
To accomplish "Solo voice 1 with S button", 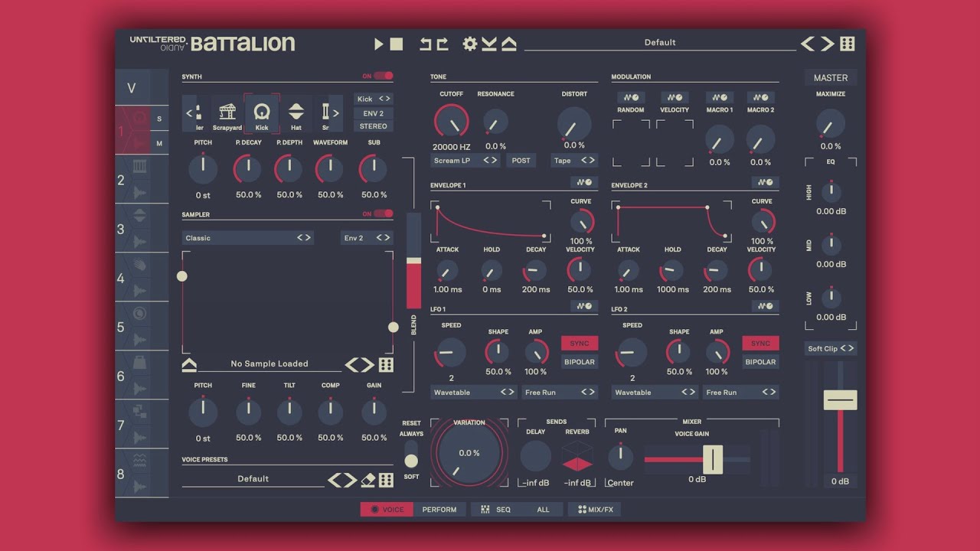I will click(159, 119).
